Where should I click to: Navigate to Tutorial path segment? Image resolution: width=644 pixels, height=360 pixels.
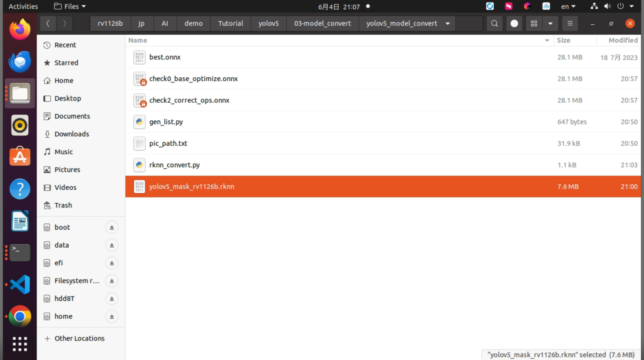click(230, 24)
